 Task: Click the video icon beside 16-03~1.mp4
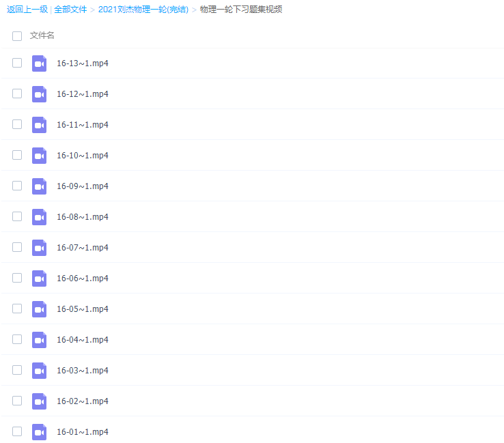pos(39,371)
